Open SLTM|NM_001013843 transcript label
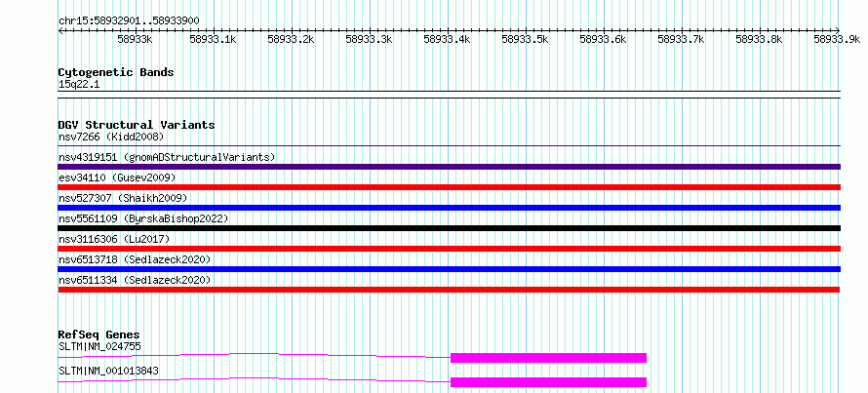 coord(108,371)
